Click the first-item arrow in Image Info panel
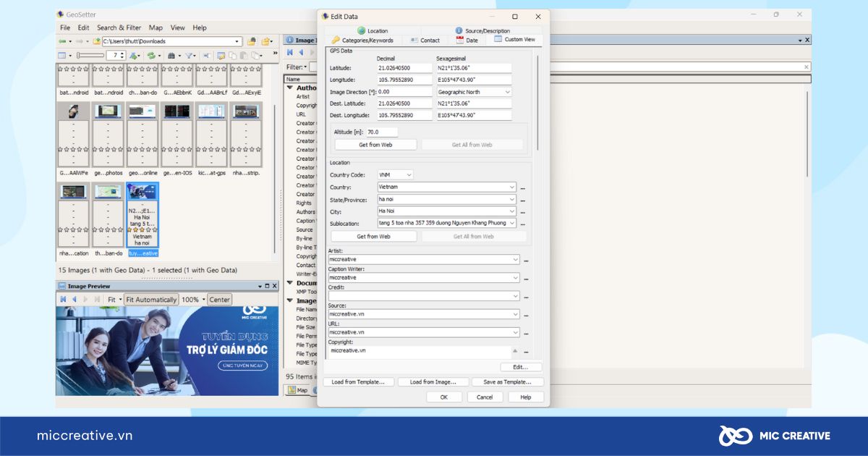Screen dimensions: 868x456 [290, 52]
